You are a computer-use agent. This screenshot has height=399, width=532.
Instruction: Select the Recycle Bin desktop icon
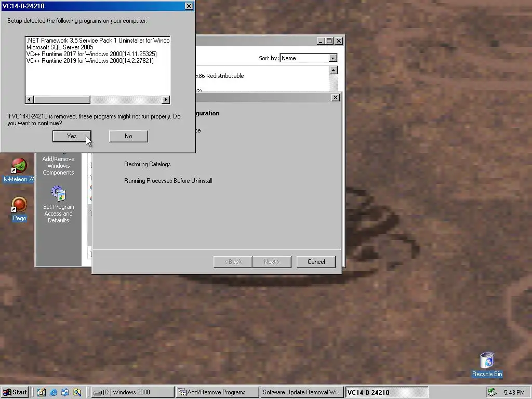pos(487,365)
